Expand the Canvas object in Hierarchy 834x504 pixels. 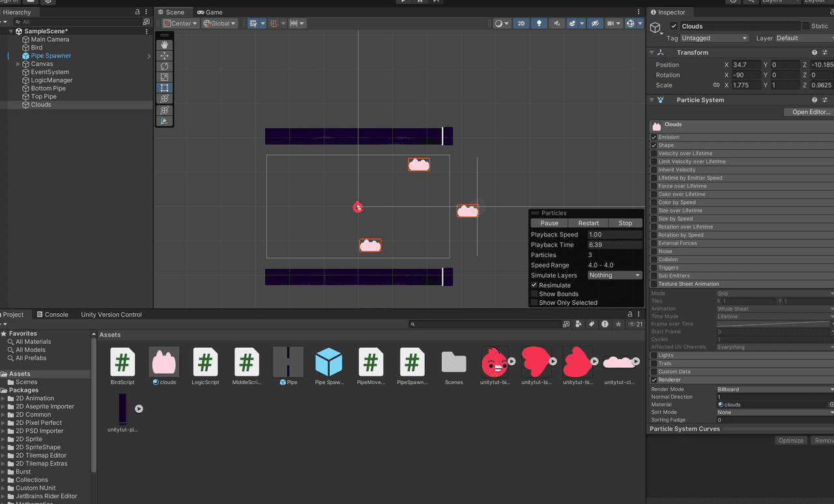tap(18, 64)
